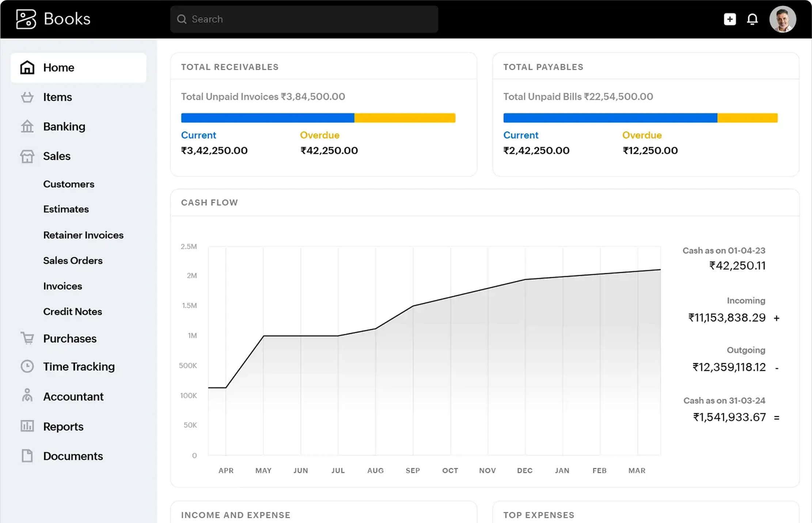Open the Reports chart icon
This screenshot has height=523, width=812.
click(x=27, y=426)
